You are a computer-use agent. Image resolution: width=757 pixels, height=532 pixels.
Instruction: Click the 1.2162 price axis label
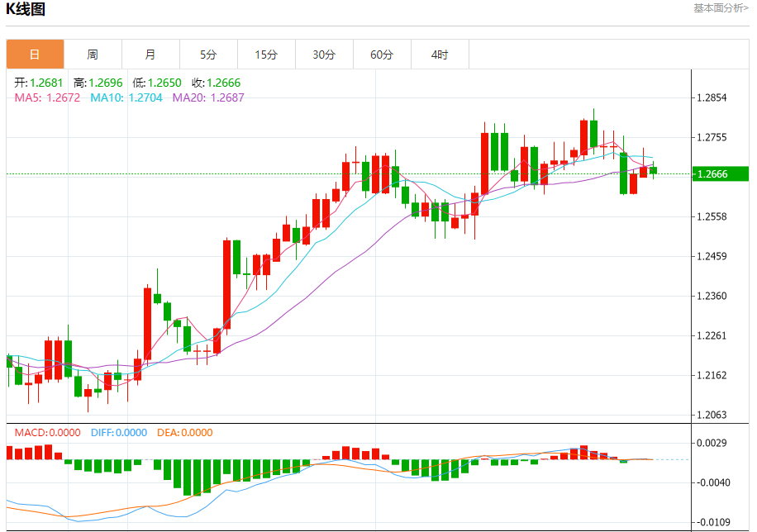click(712, 375)
